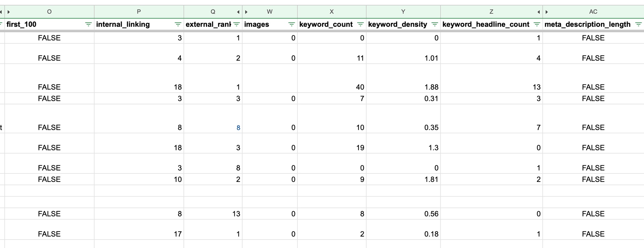Select internal_linking cell showing 17
This screenshot has height=248, width=644.
139,230
